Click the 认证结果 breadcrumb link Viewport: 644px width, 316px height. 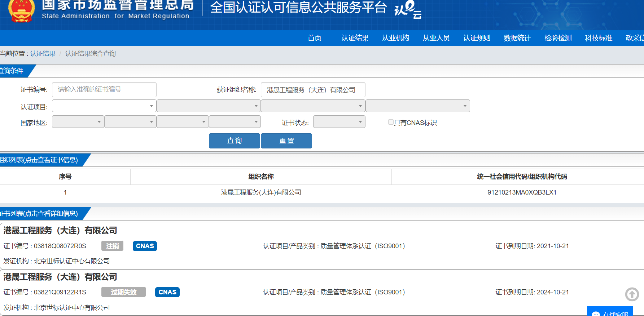pyautogui.click(x=43, y=54)
